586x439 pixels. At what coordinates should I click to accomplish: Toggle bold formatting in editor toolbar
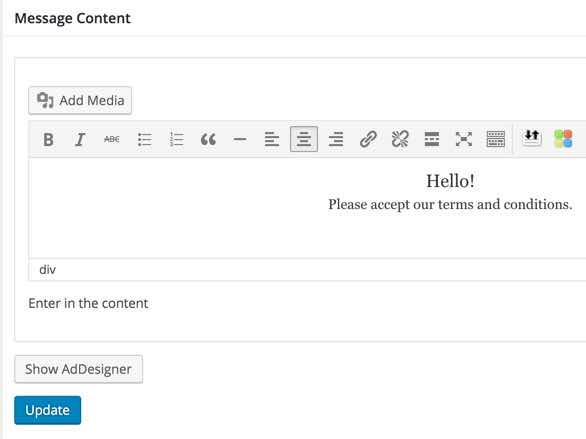[48, 140]
